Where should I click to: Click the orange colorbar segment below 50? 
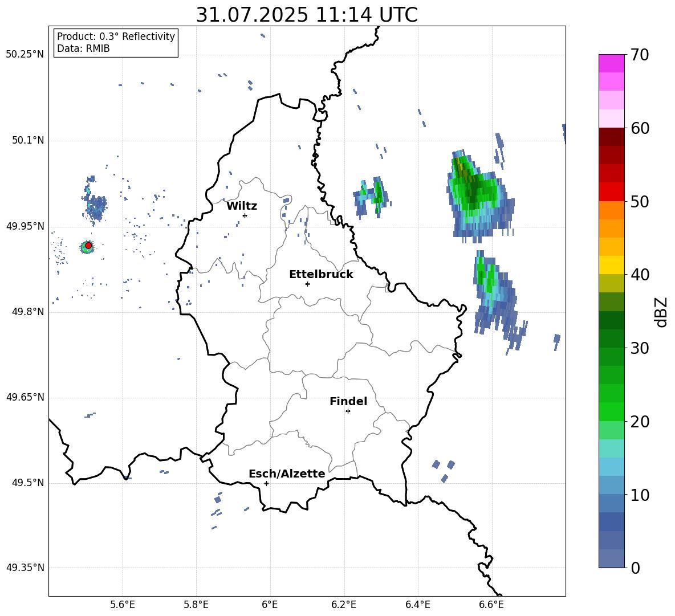[x=612, y=210]
